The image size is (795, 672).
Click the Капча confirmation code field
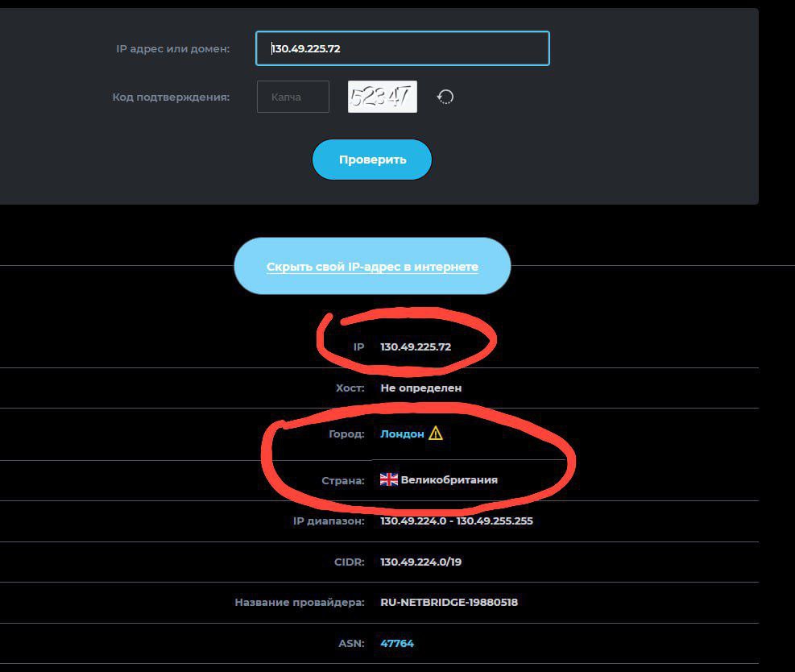point(293,97)
